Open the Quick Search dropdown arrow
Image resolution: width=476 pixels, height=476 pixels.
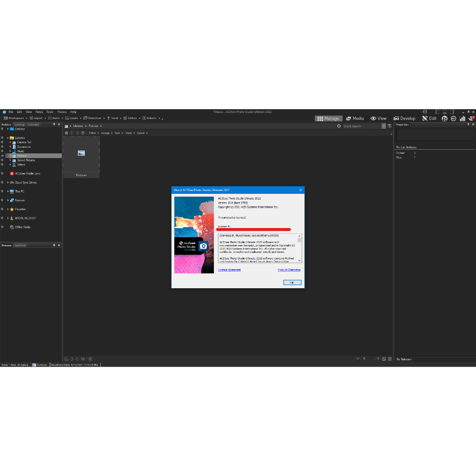click(x=383, y=126)
